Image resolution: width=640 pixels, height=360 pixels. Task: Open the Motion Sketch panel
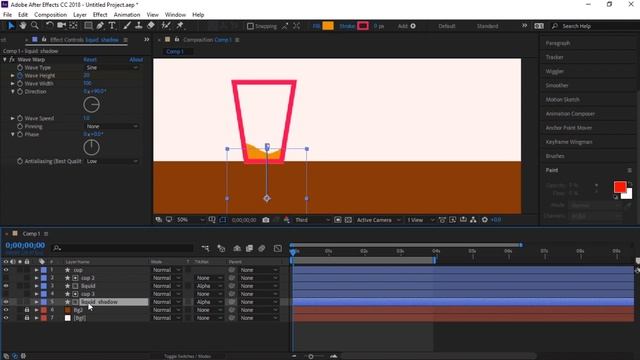(562, 100)
